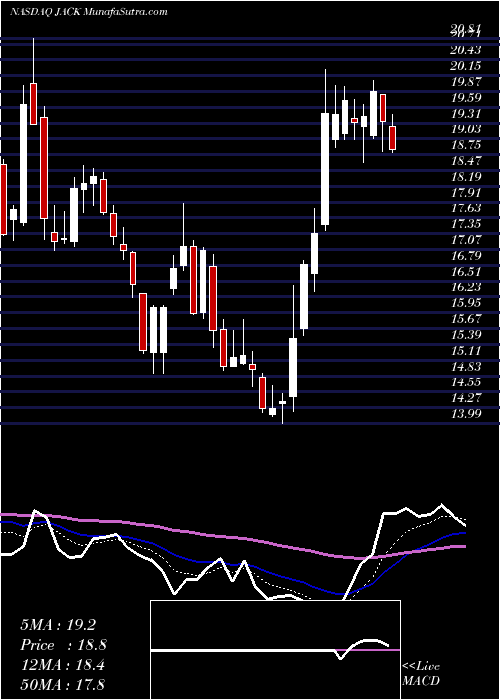Image resolution: width=500 pixels, height=700 pixels.
Task: Select the 14.55 price label
Action: (465, 383)
